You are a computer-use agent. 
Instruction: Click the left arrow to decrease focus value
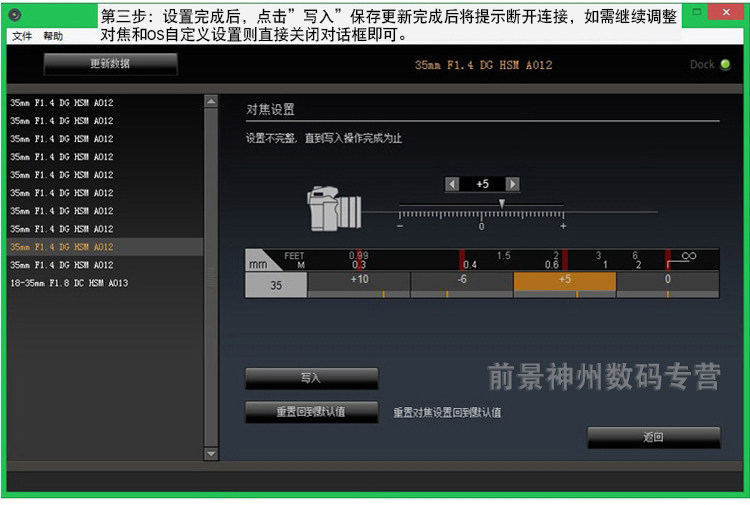[x=452, y=184]
